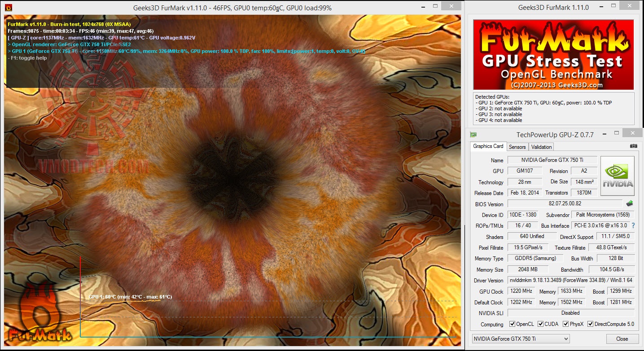644x351 pixels.
Task: Click the GPU field showing GM107
Action: [x=524, y=171]
